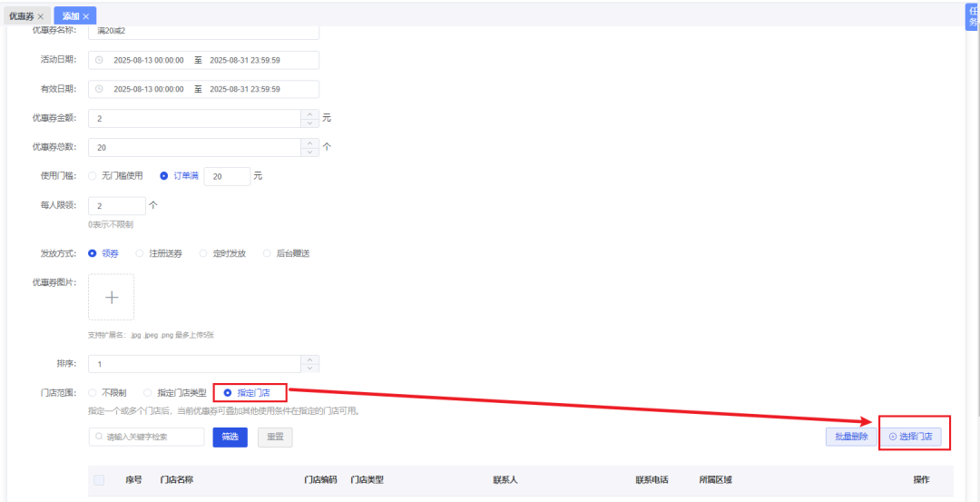
Task: Click the 序号 column header
Action: click(133, 480)
